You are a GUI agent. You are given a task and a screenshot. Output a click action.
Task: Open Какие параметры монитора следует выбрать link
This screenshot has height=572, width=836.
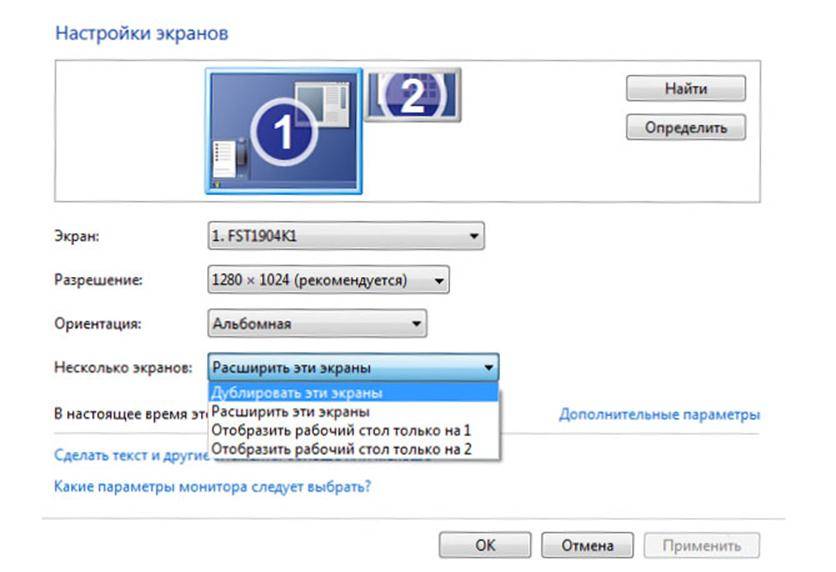(211, 488)
